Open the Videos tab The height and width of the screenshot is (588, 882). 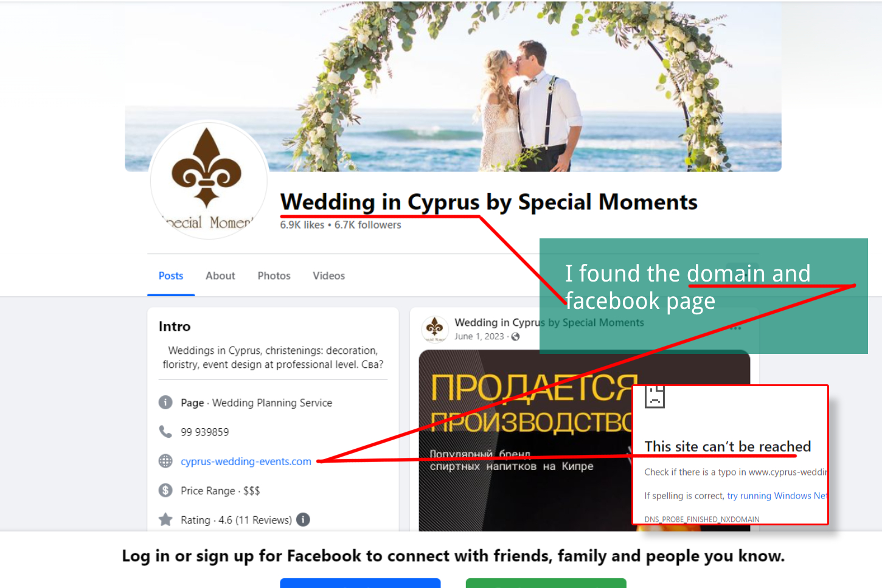(x=328, y=276)
